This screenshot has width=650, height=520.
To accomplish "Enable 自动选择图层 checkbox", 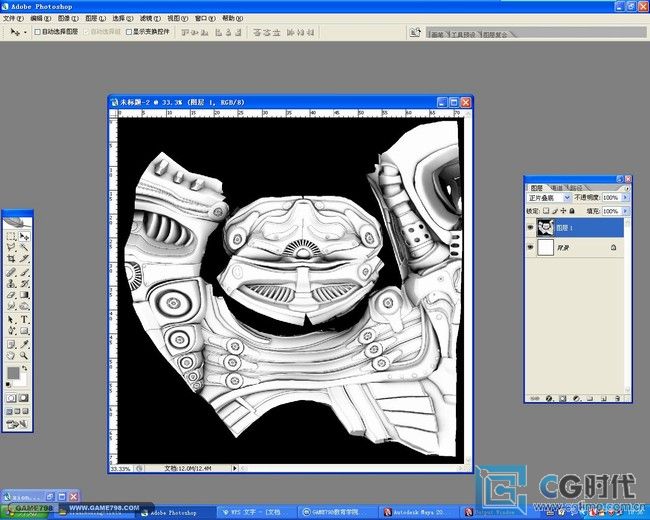I will [x=37, y=32].
